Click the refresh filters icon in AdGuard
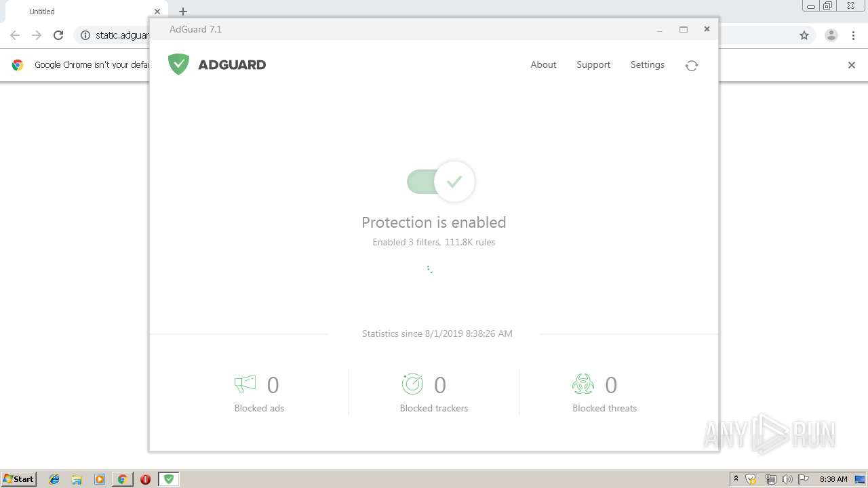868x488 pixels. pyautogui.click(x=692, y=65)
